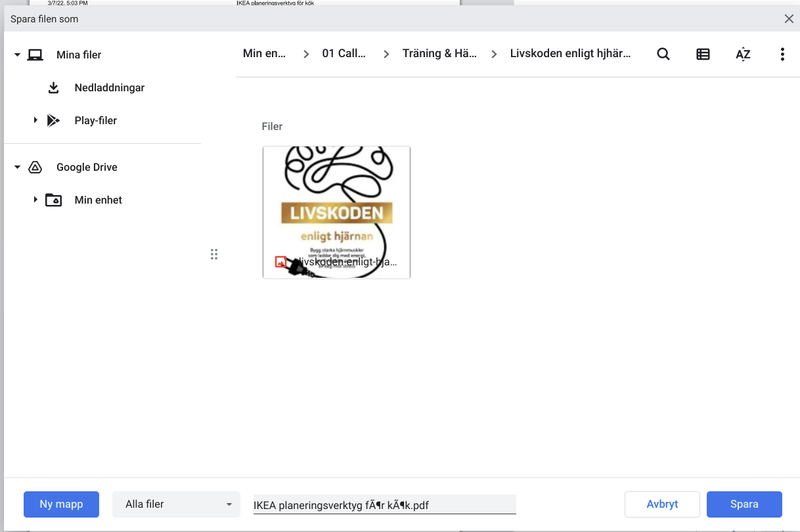Click the folder icon beside Min enhet

click(53, 200)
